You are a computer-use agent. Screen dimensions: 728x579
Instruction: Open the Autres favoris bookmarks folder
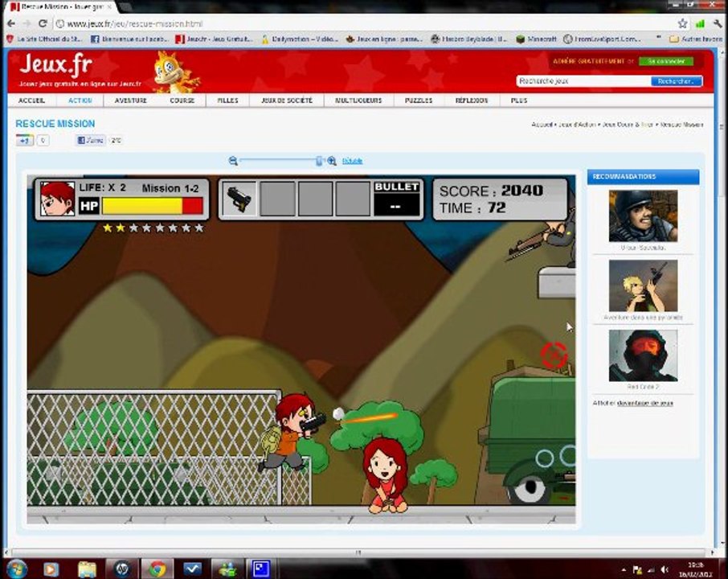695,39
